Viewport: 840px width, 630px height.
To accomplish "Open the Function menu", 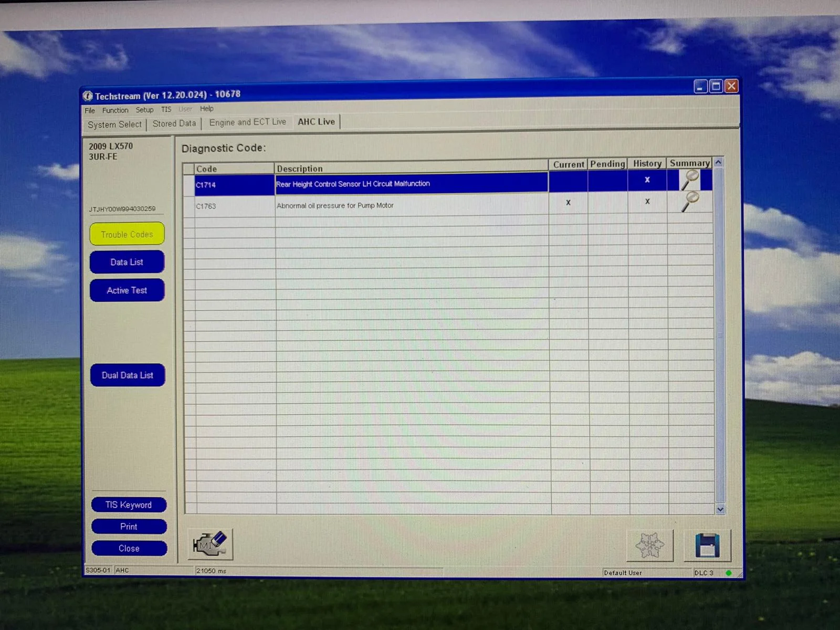I will tap(115, 110).
